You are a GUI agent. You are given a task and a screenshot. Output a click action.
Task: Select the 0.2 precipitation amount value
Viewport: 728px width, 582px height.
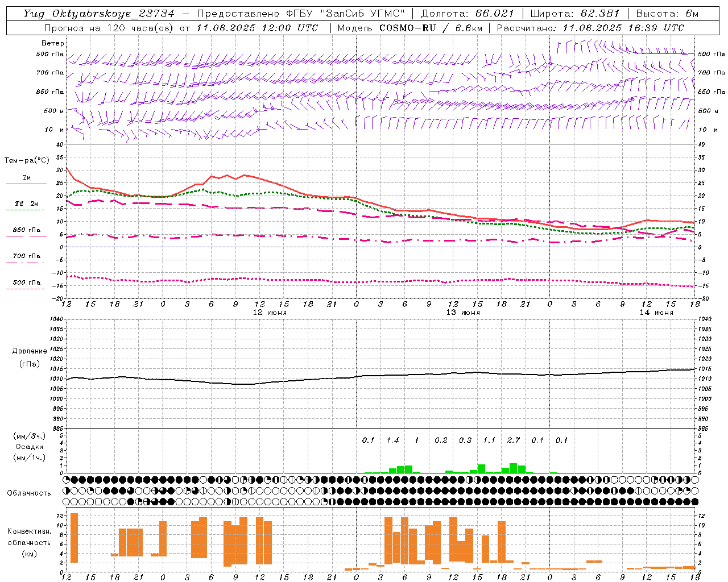coord(441,440)
